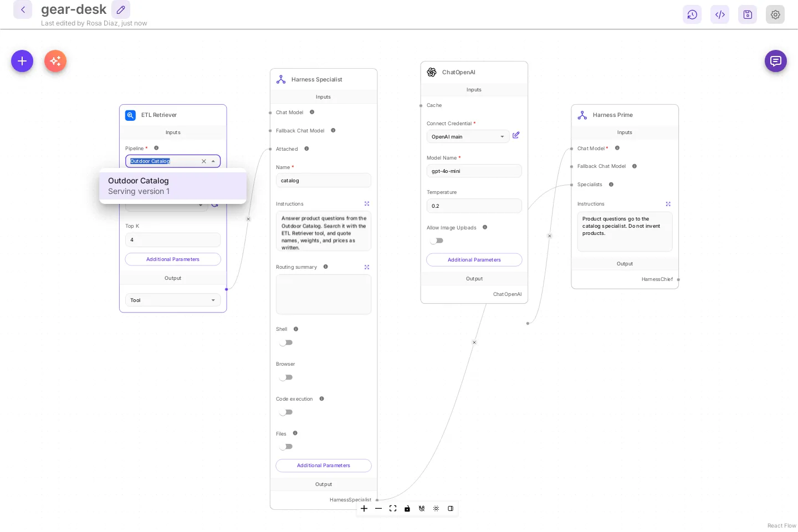
Task: Click the pencil icon to rename gear-desk
Action: (x=121, y=9)
